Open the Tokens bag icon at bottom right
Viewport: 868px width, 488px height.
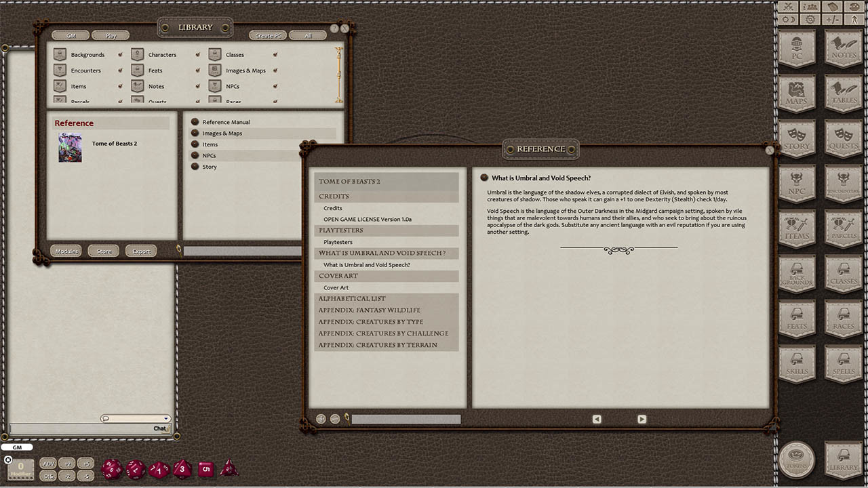click(x=797, y=459)
